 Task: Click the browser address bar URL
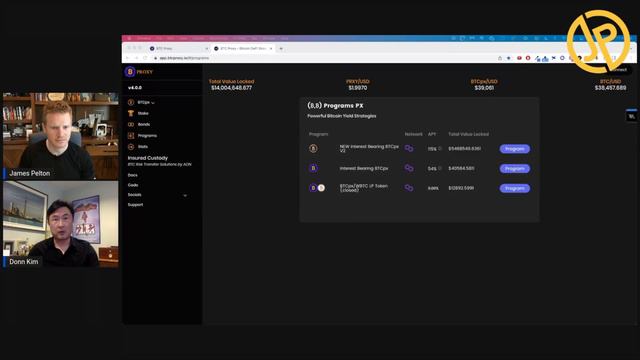[184, 58]
